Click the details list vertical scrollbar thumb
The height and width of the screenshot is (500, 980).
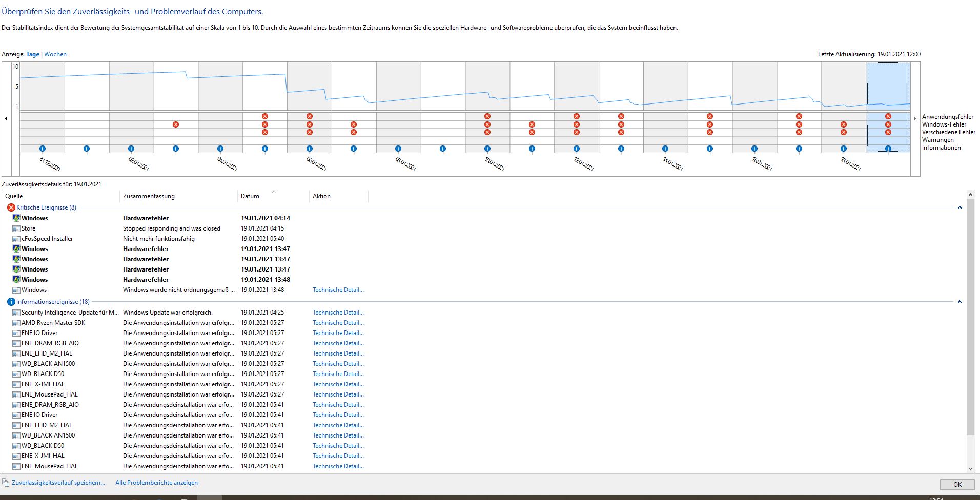[x=970, y=318]
